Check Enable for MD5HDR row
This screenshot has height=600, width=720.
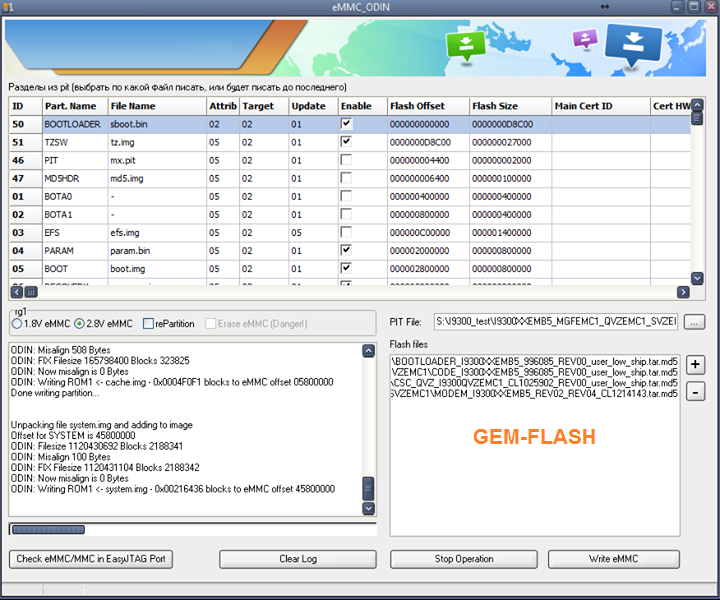(x=346, y=178)
